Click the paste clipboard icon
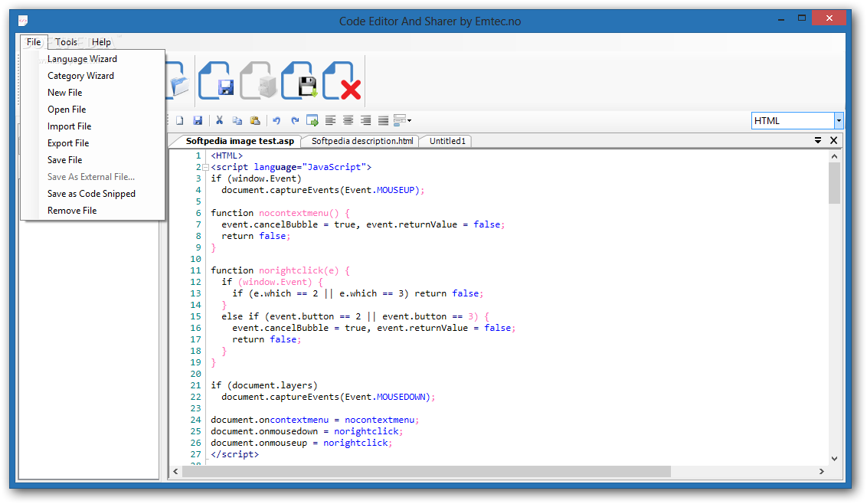Image resolution: width=867 pixels, height=504 pixels. 255,120
